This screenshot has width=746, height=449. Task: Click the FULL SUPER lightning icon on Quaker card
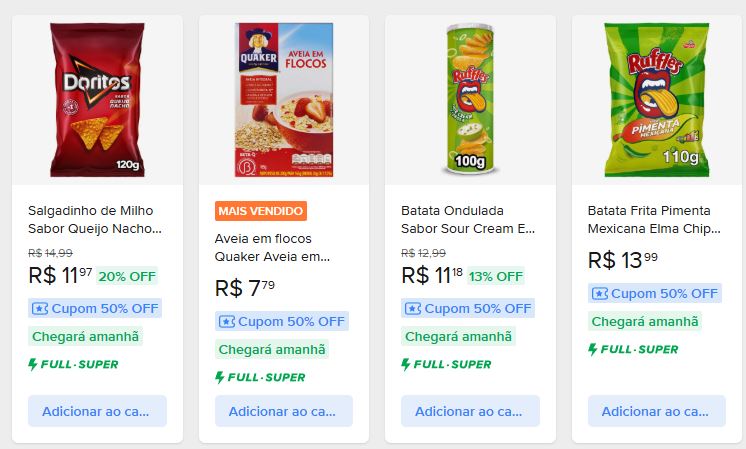(x=219, y=378)
